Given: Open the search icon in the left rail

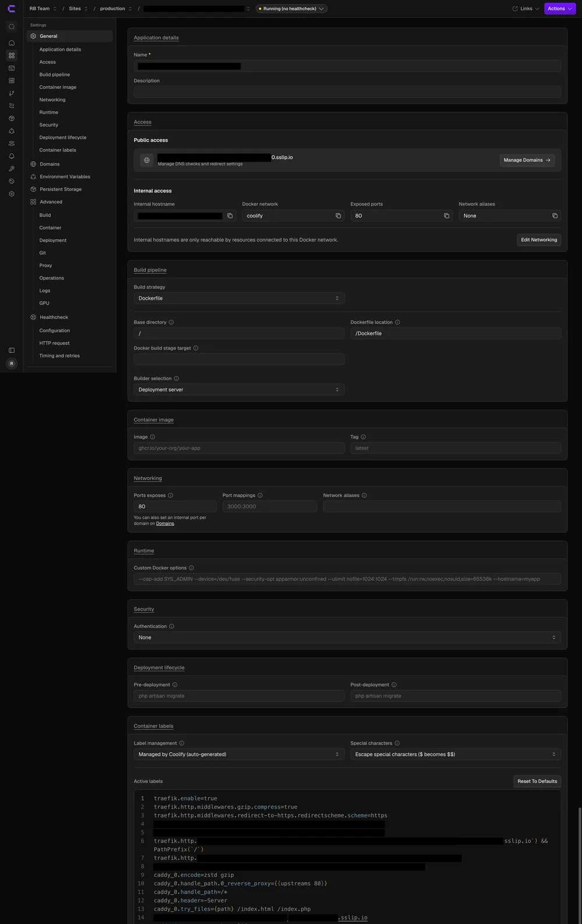Looking at the screenshot, I should (12, 27).
